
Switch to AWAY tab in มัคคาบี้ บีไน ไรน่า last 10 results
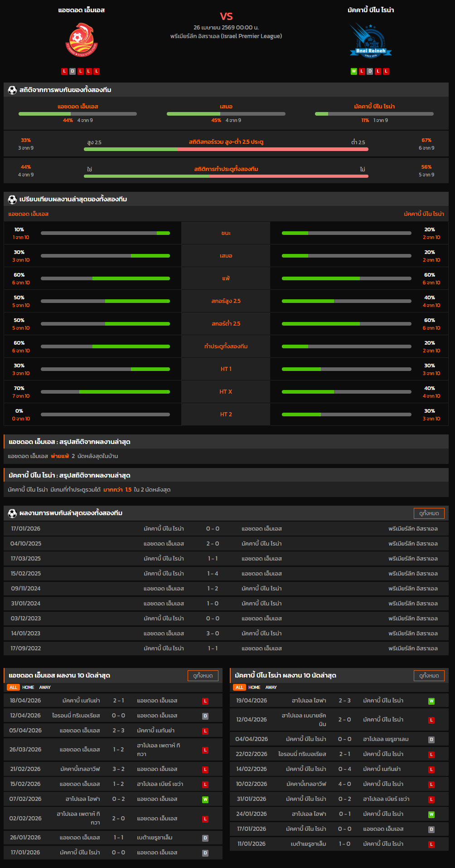point(271,688)
